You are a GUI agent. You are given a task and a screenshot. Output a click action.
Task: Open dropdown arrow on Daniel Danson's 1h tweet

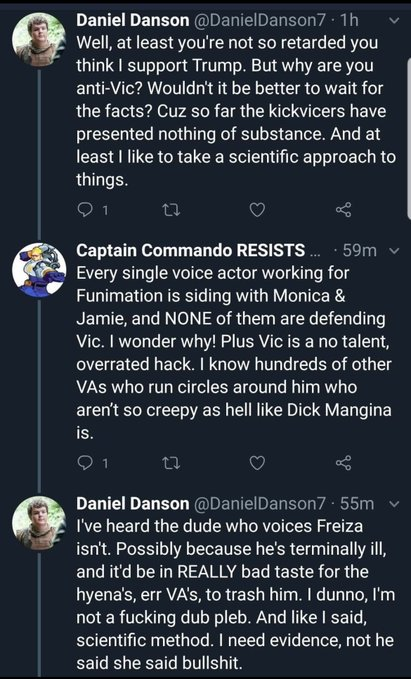[x=394, y=20]
